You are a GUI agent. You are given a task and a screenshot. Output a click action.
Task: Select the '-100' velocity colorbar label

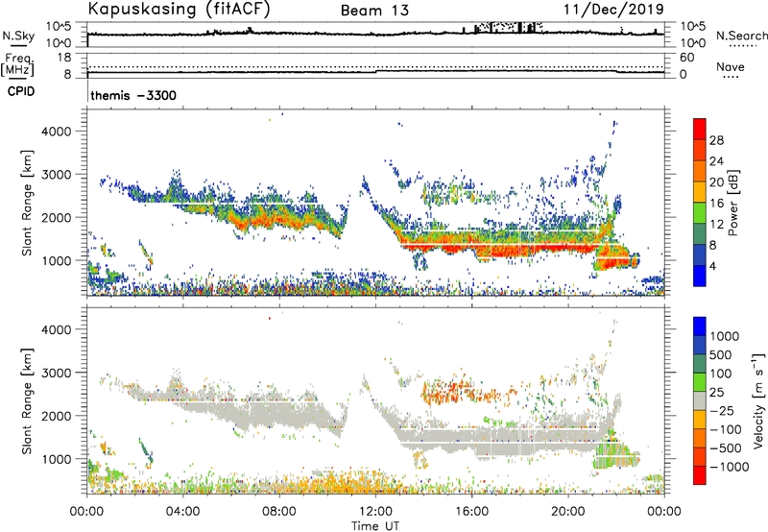(x=724, y=429)
